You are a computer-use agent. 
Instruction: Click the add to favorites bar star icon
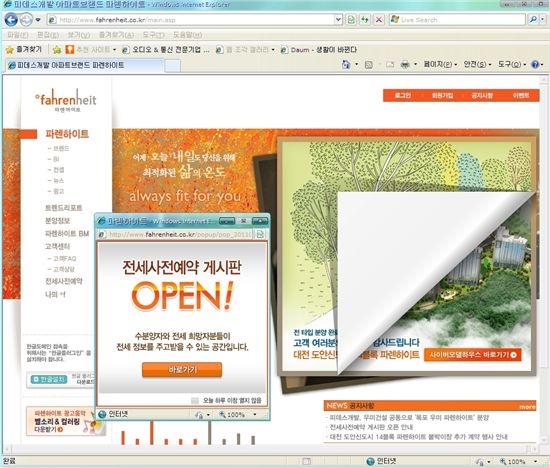(x=57, y=50)
